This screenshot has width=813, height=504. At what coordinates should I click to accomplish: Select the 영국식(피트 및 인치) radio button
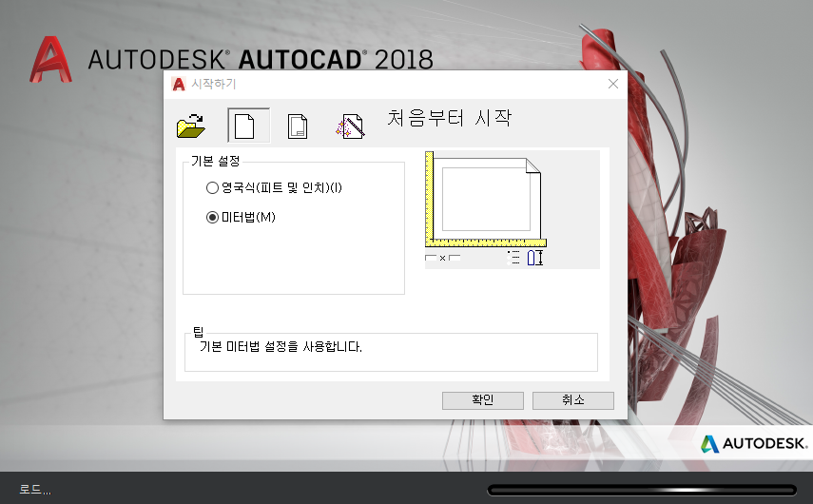(212, 187)
